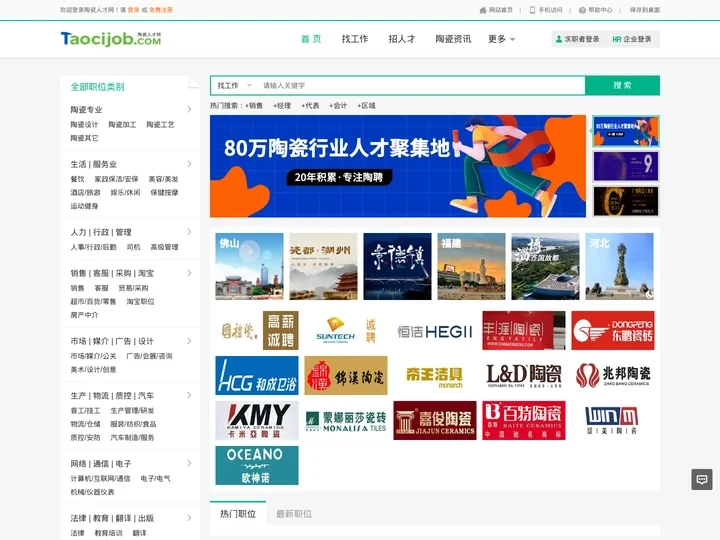The width and height of the screenshot is (720, 540).
Task: Click the 免费注册 link
Action: point(161,10)
